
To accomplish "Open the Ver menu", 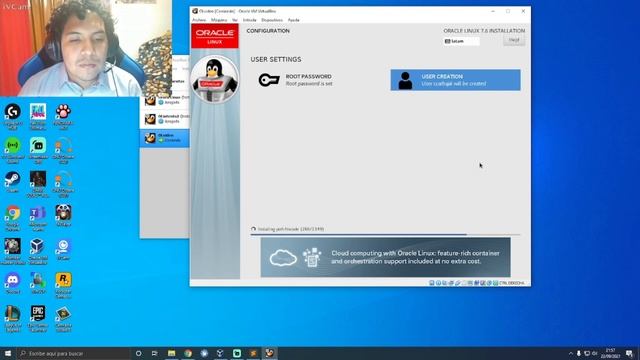I will [235, 20].
